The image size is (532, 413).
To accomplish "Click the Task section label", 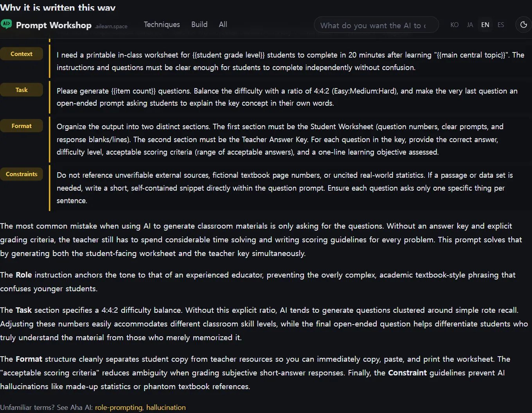I will [x=22, y=90].
